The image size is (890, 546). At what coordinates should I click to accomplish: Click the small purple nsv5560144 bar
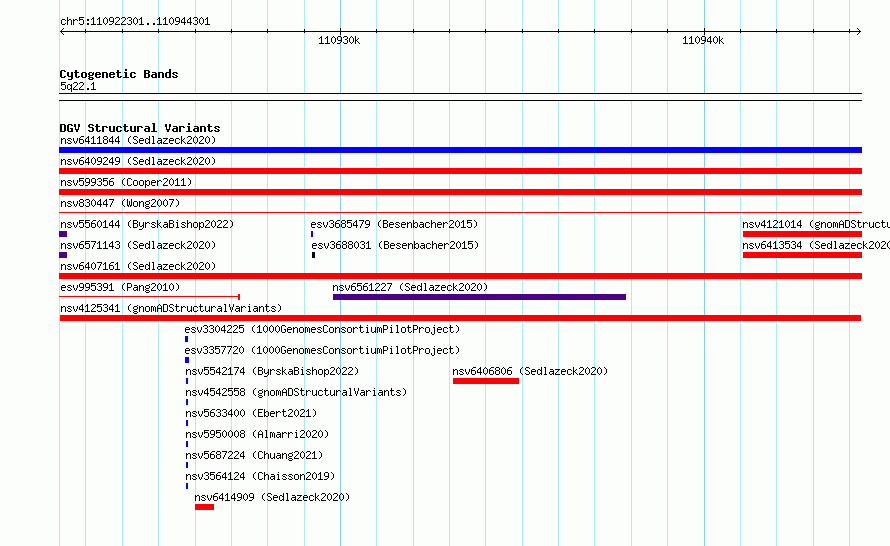pyautogui.click(x=63, y=234)
